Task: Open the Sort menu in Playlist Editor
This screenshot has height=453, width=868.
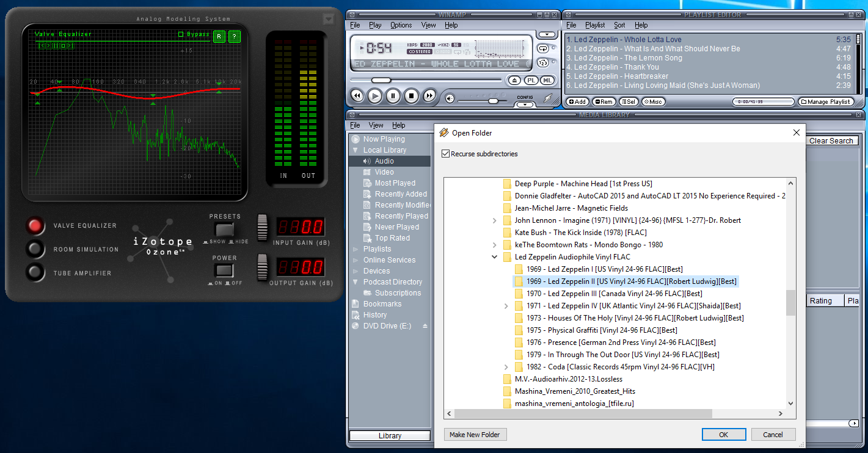Action: point(619,25)
